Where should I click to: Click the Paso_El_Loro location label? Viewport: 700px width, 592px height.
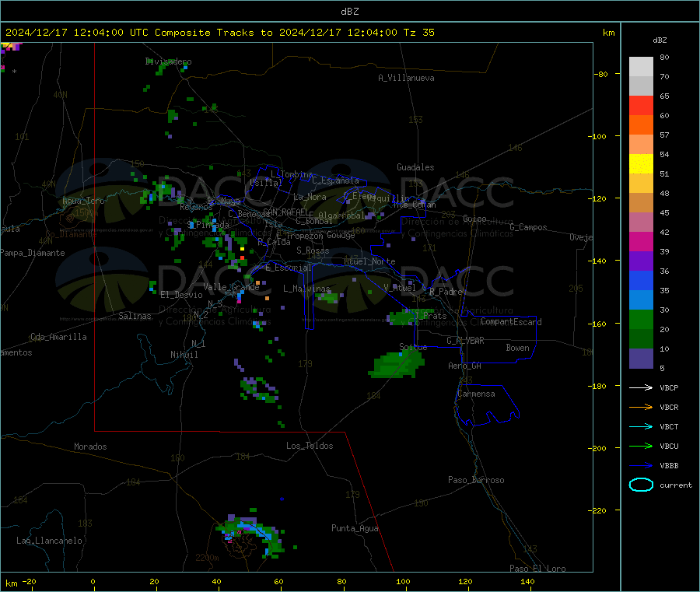[538, 569]
